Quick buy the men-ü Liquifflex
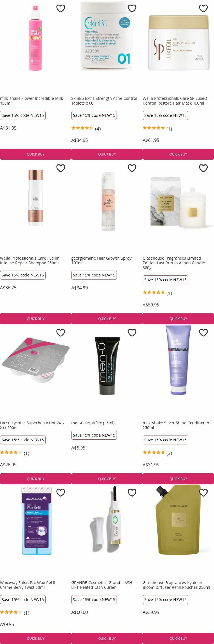This screenshot has height=644, width=214. pos(107,479)
